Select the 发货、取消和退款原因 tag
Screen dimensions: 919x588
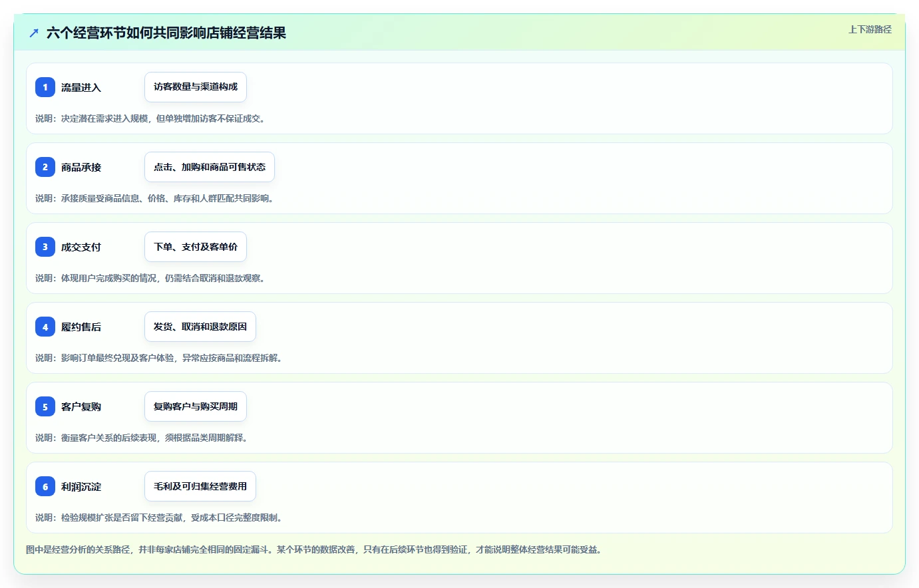(x=200, y=327)
